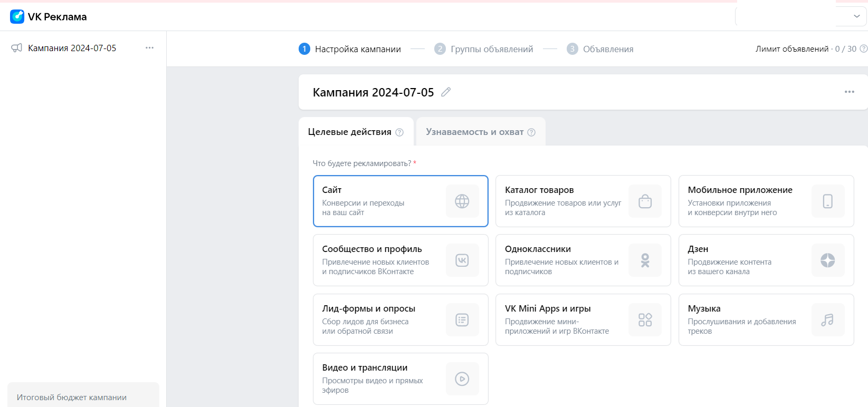Click the VK icon in Сообщество и профиль
This screenshot has height=407, width=868.
[x=462, y=260]
